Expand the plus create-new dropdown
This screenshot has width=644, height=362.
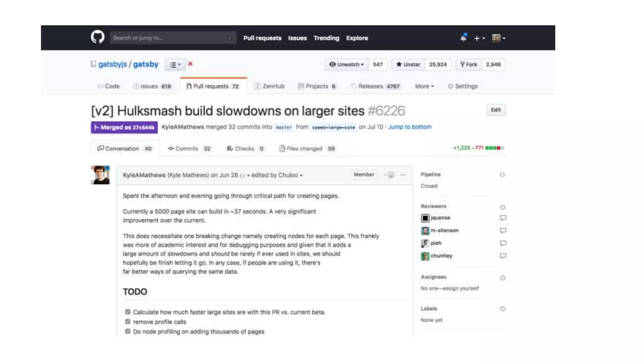479,38
